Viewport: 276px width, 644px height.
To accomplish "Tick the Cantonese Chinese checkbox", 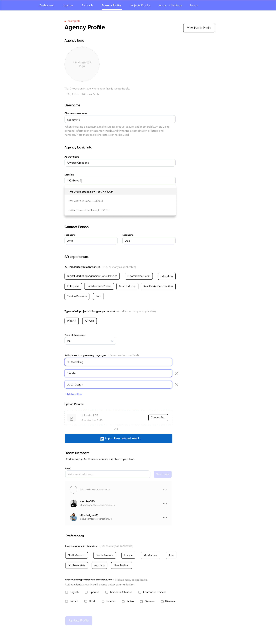I will (140, 592).
